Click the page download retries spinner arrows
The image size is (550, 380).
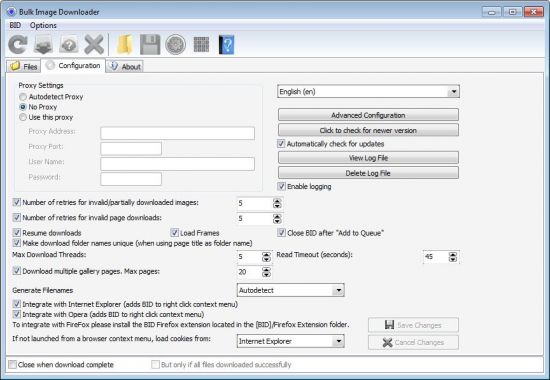click(x=277, y=219)
